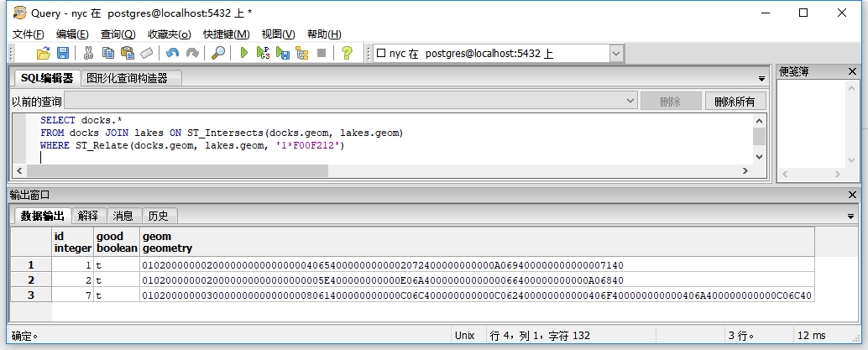This screenshot has height=350, width=868.
Task: Select the 解释 tab
Action: [x=88, y=216]
